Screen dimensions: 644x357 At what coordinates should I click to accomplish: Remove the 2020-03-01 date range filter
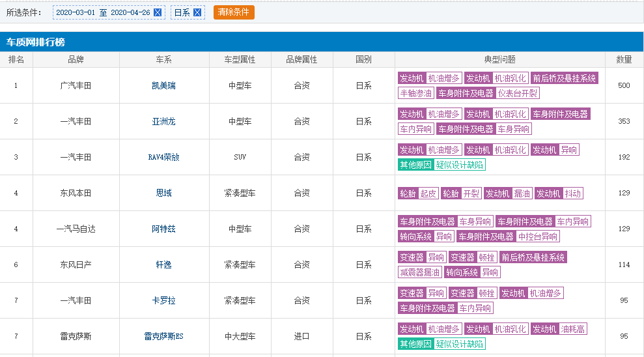coord(158,12)
